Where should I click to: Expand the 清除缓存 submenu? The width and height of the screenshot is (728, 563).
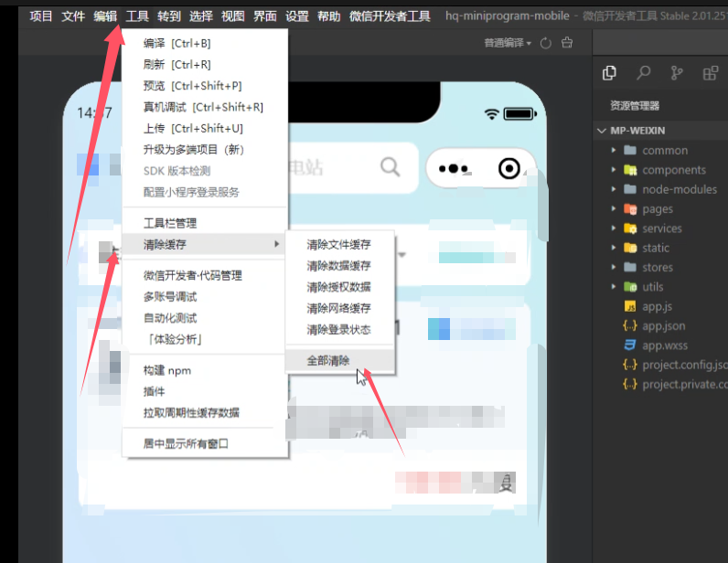(x=203, y=244)
